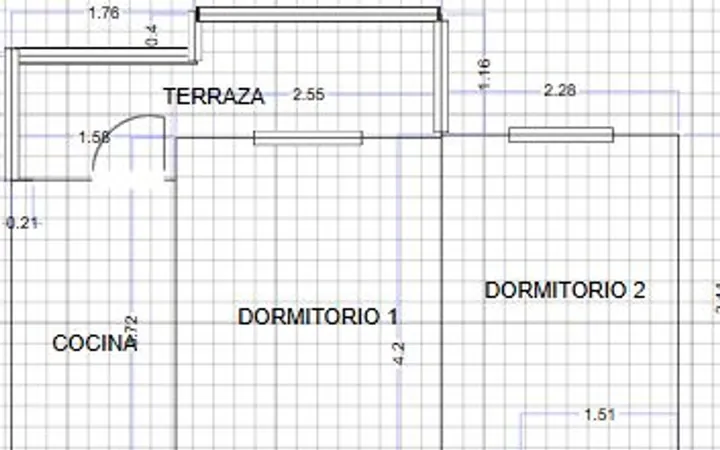Viewport: 720px width, 450px height.
Task: Select the 1.76 dimension value
Action: point(104,13)
